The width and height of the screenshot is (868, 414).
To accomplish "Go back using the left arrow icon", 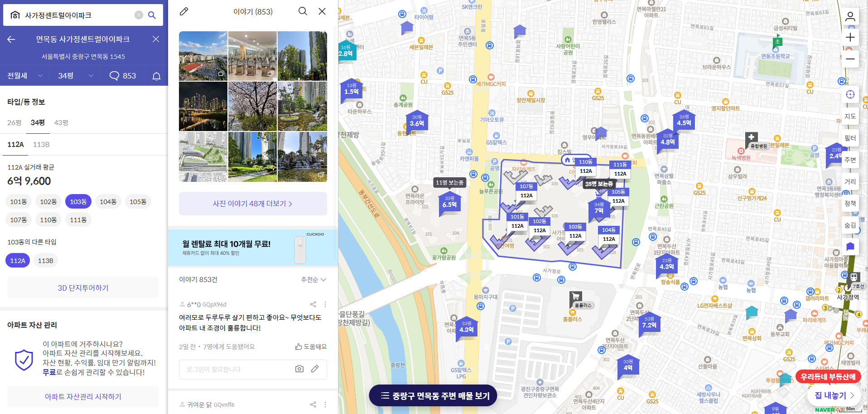I will tap(11, 39).
